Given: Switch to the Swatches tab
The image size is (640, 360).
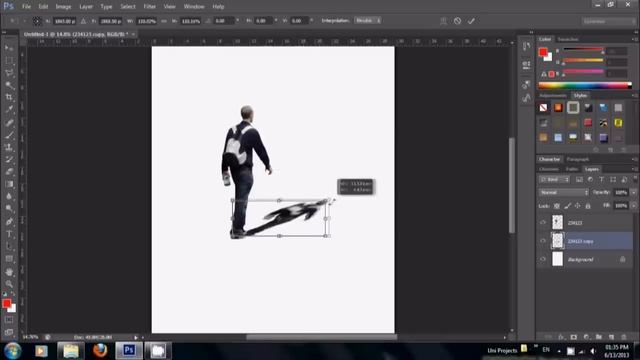Looking at the screenshot, I should coord(568,39).
